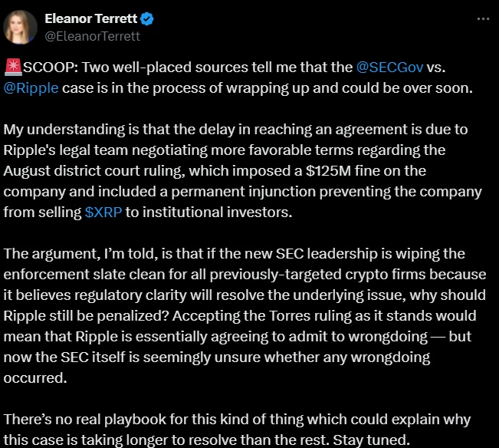Image resolution: width=499 pixels, height=448 pixels.
Task: Click the red siren emoji before SCOOP
Action: tap(13, 67)
